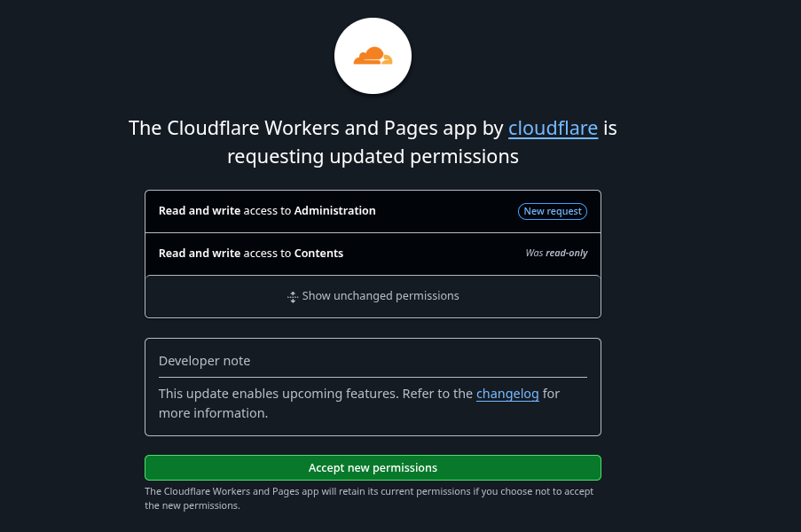Expand Show unchanged permissions text

[x=381, y=296]
